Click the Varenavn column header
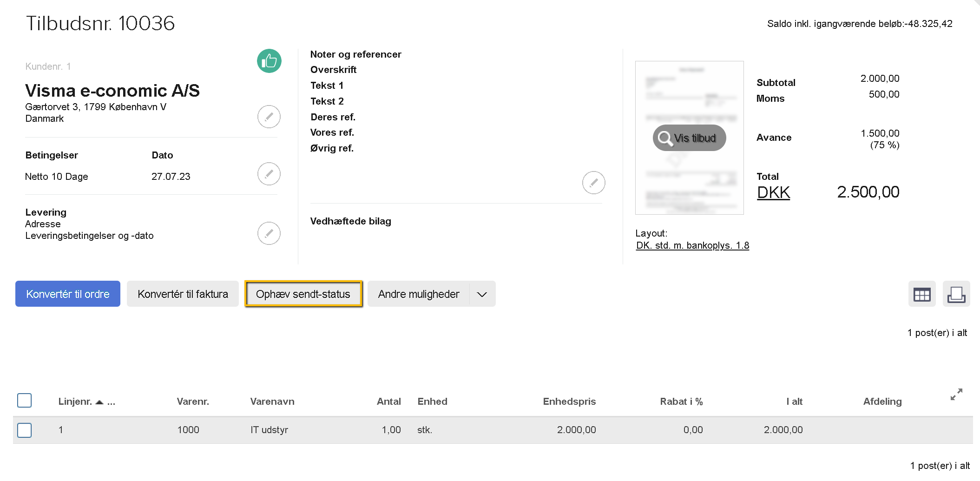Image resolution: width=980 pixels, height=481 pixels. pyautogui.click(x=272, y=402)
